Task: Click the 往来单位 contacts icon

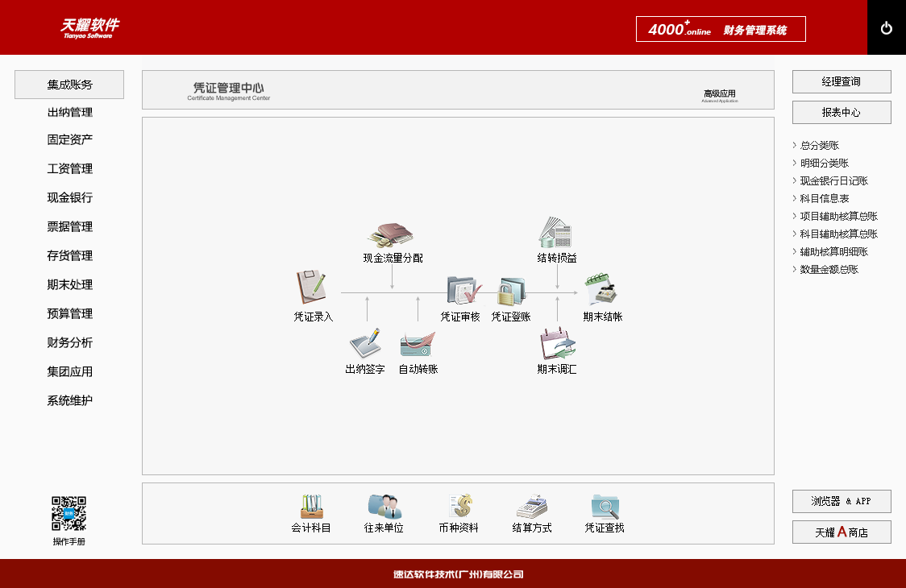Action: pos(385,506)
